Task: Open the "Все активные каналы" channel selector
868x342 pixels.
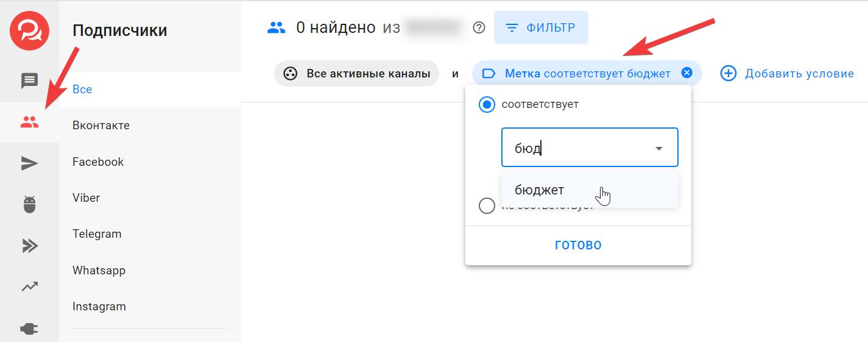Action: 356,74
